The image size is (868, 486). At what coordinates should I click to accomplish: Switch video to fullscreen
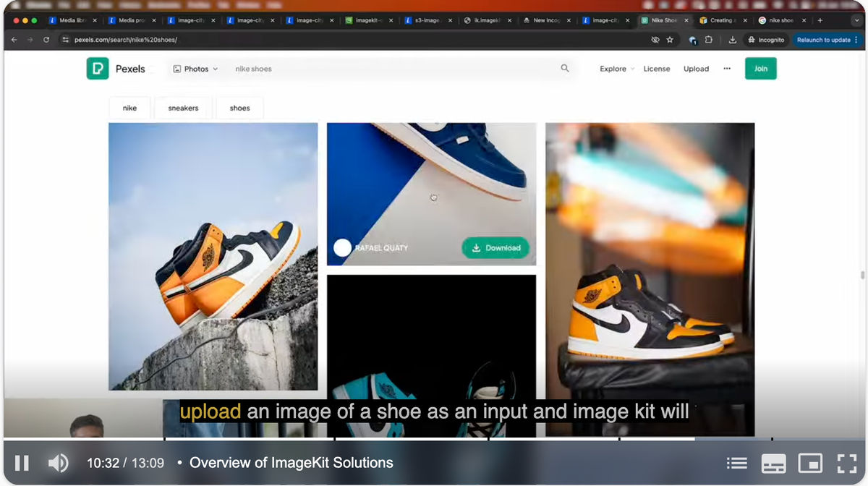(846, 463)
